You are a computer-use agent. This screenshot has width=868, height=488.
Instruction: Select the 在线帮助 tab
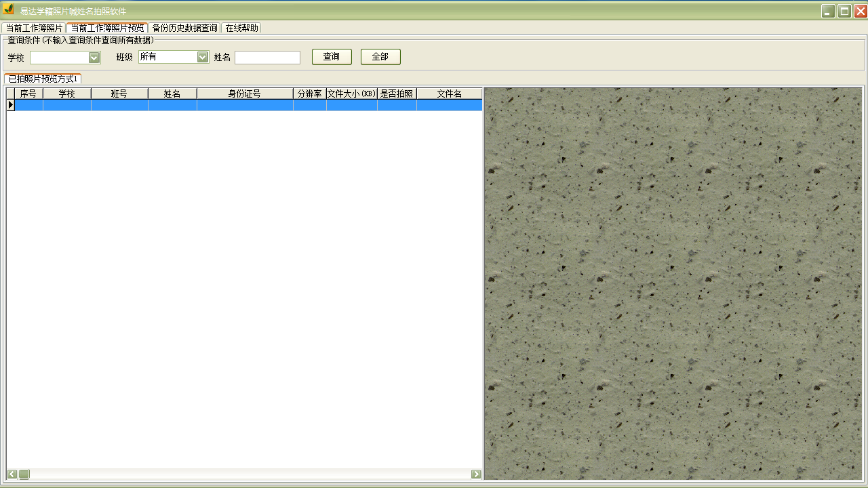click(241, 28)
